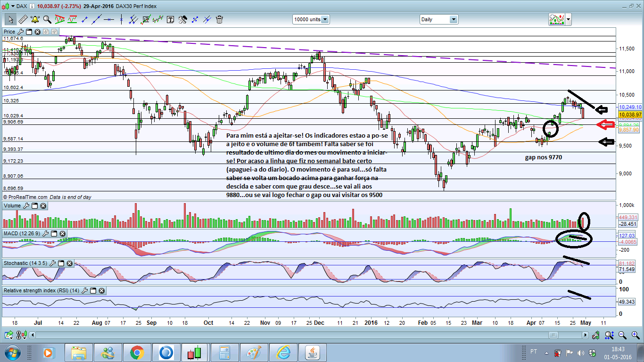Open Price panel wrench settings
Screen dimensions: 644x362
pos(20,32)
